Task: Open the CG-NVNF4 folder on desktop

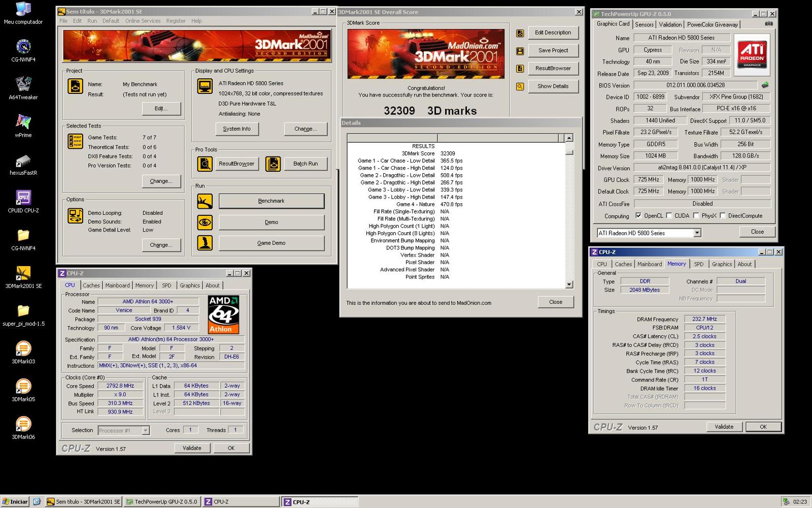Action: pos(23,239)
